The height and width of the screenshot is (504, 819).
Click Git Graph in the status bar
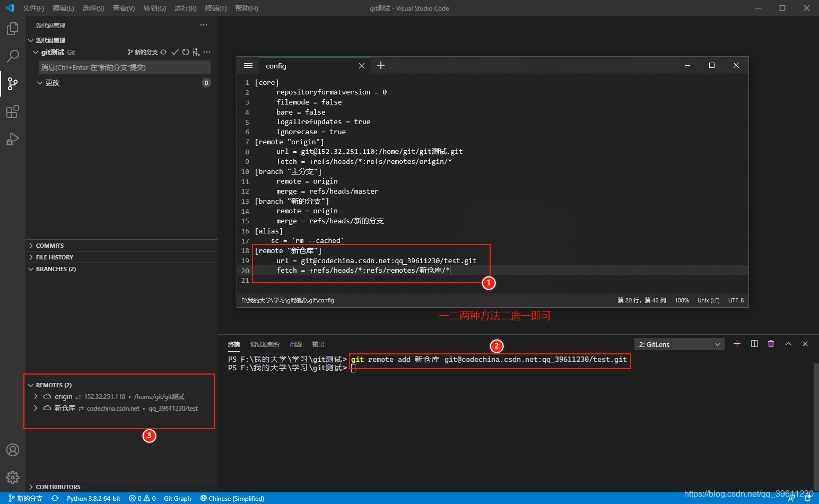(x=177, y=498)
